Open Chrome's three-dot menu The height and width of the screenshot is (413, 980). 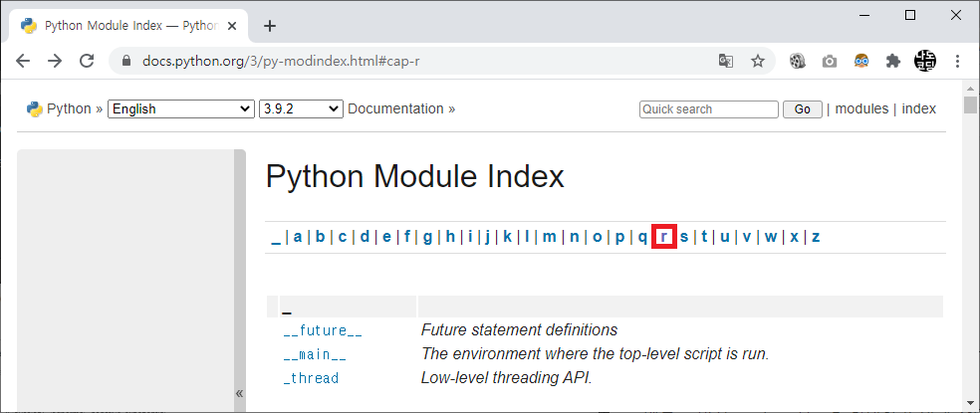point(957,61)
